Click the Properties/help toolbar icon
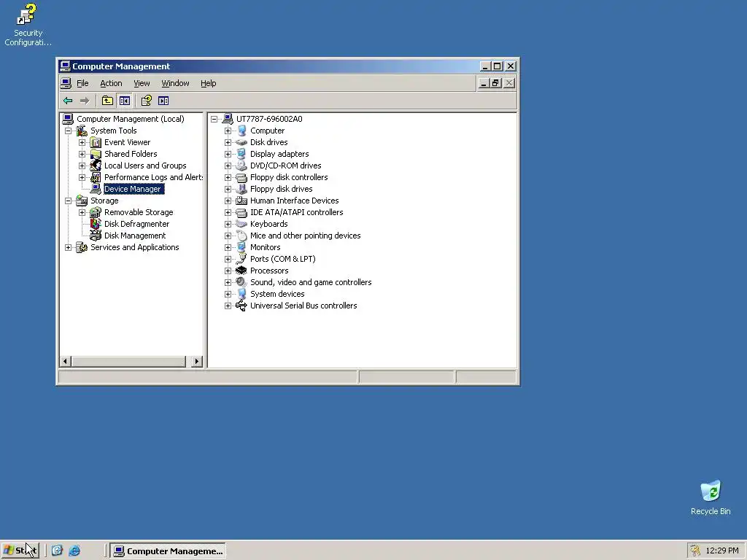The height and width of the screenshot is (560, 747). pos(146,101)
